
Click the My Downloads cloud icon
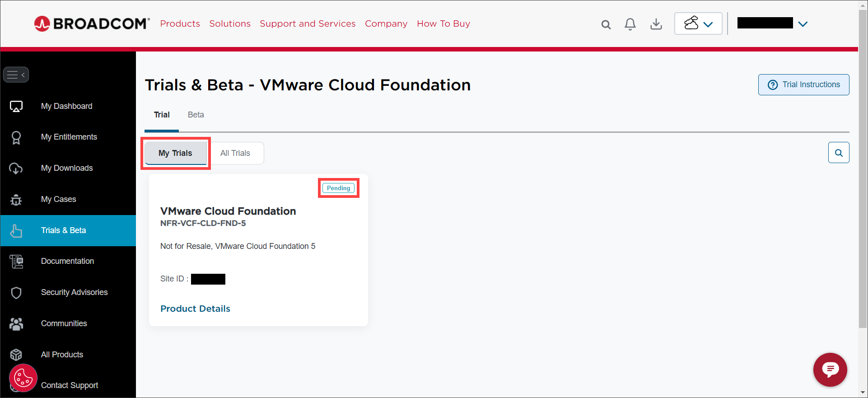pos(16,169)
